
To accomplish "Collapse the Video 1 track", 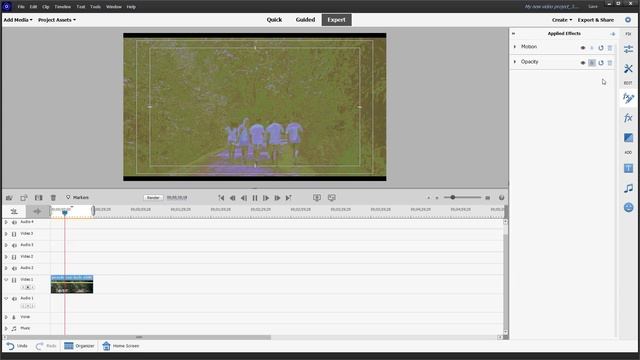I will (x=6, y=280).
